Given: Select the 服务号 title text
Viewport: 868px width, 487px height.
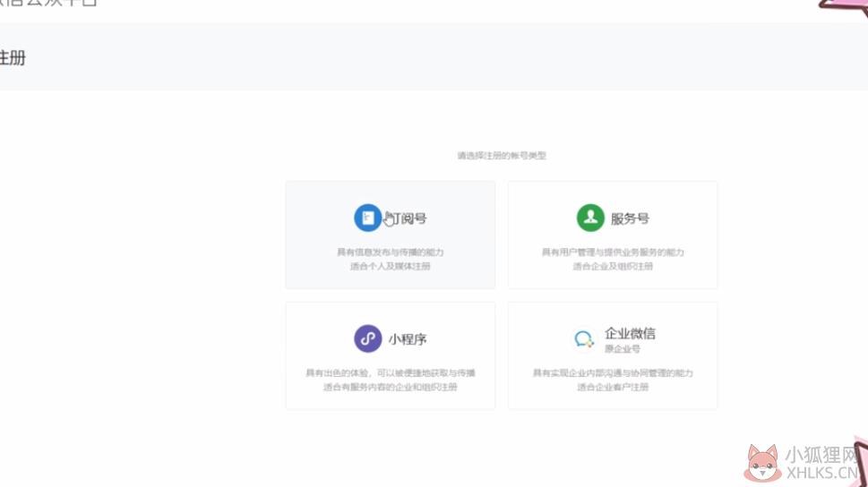Looking at the screenshot, I should click(630, 218).
